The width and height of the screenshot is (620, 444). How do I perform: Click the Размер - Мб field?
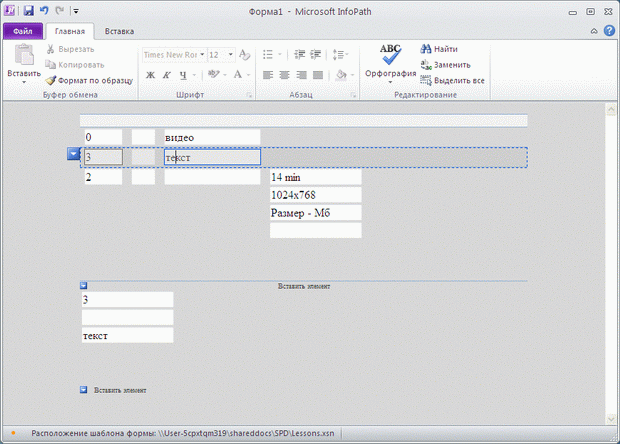click(x=315, y=213)
